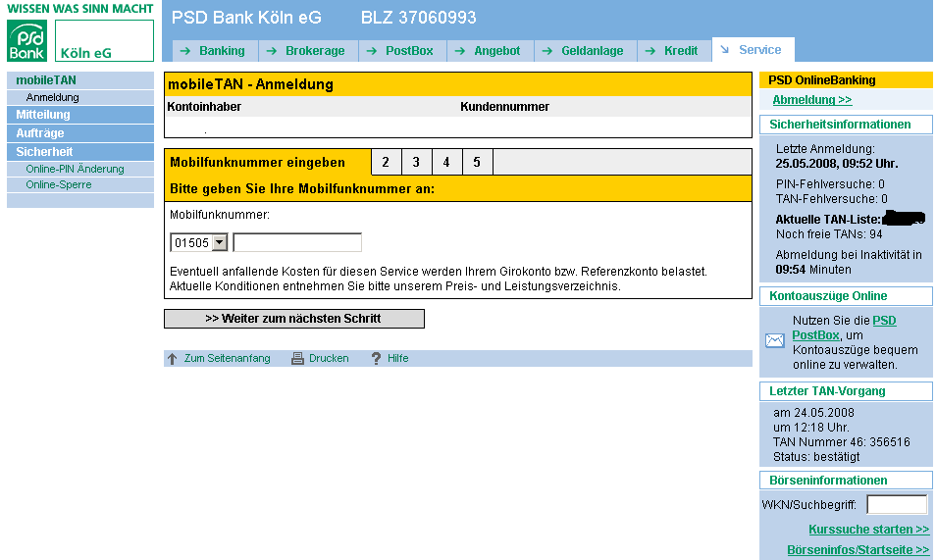Click the Kontoauszüge Online panel header
The width and height of the screenshot is (936, 560).
pyautogui.click(x=846, y=296)
